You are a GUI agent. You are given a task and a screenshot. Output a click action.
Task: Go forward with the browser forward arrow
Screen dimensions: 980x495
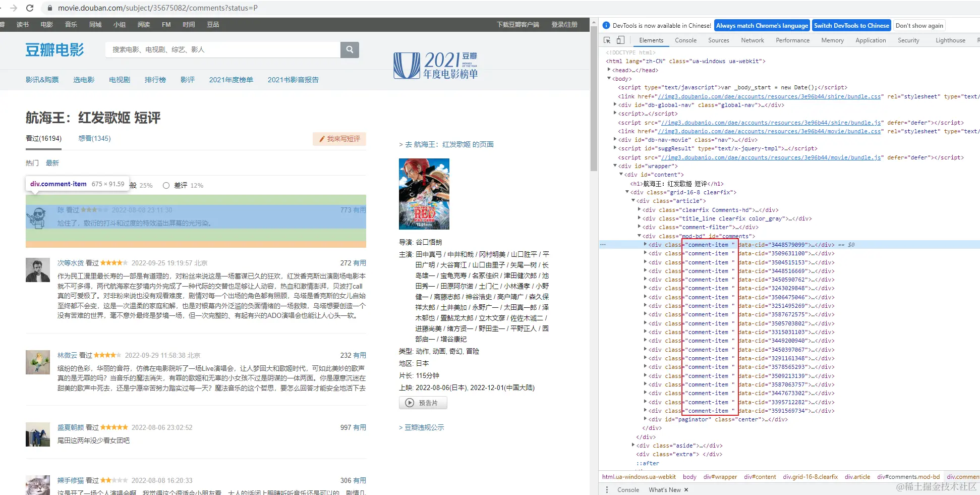(x=14, y=8)
